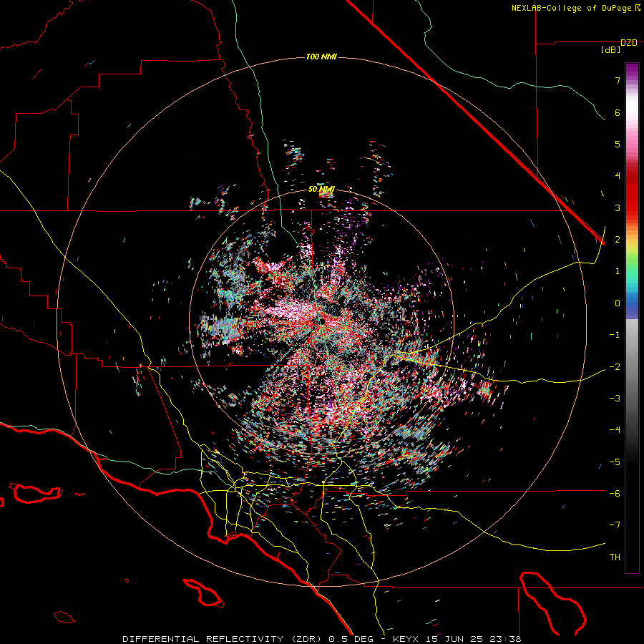Click the [dB] units label
The height and width of the screenshot is (644, 644).
[x=611, y=50]
